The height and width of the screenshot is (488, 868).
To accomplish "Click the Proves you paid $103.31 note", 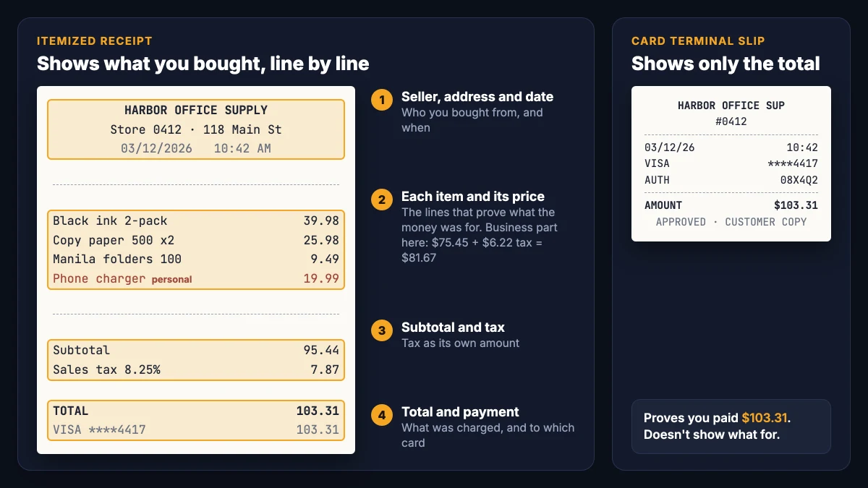I will [x=731, y=427].
